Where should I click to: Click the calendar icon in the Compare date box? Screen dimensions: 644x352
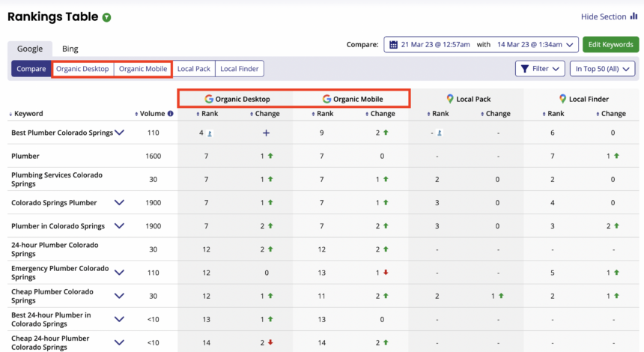tap(393, 45)
